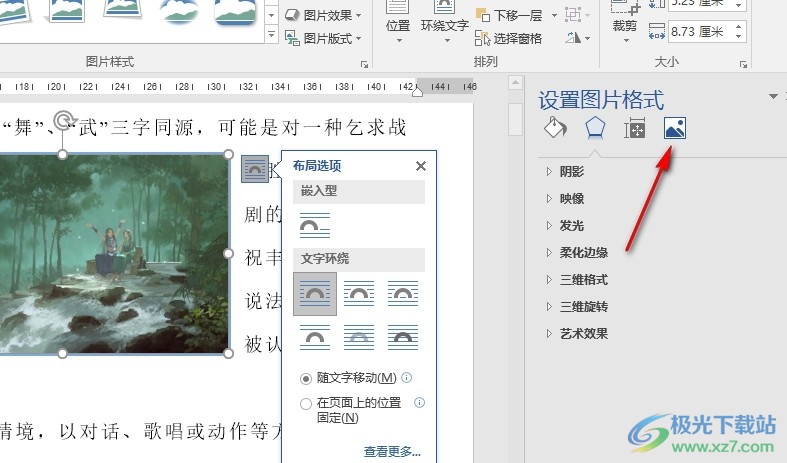
Task: Select the top and bottom wrapping option
Action: [x=315, y=337]
